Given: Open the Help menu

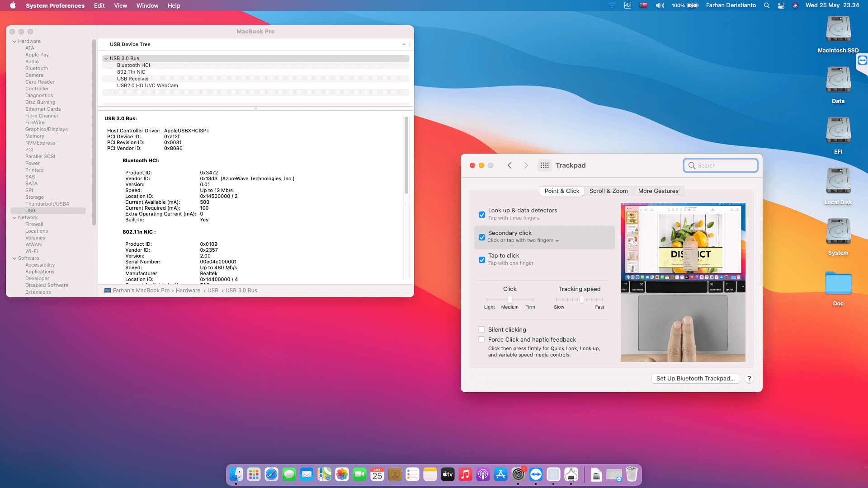Looking at the screenshot, I should click(174, 5).
